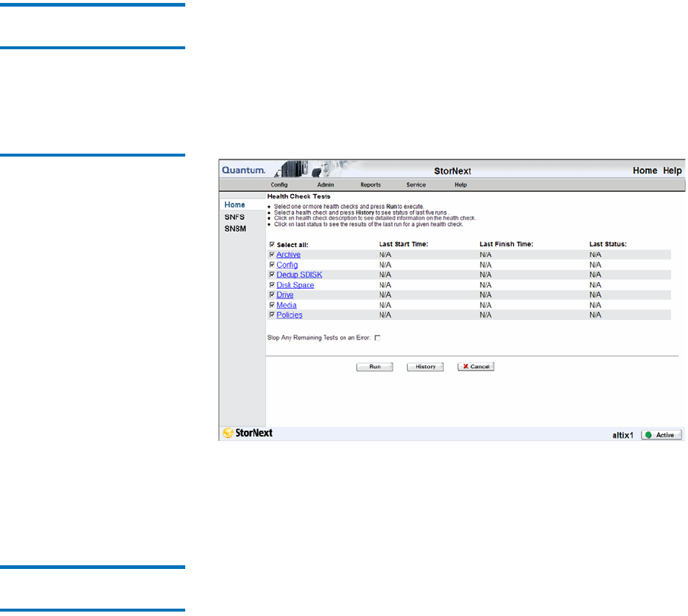Viewport: 688px width, 616px height.
Task: Click the Active status button
Action: click(x=662, y=434)
